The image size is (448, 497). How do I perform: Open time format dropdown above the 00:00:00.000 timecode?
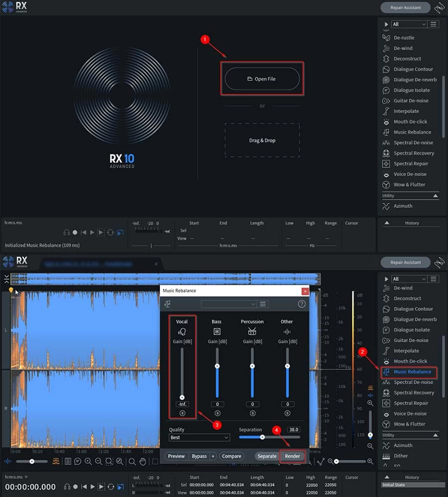pos(26,477)
